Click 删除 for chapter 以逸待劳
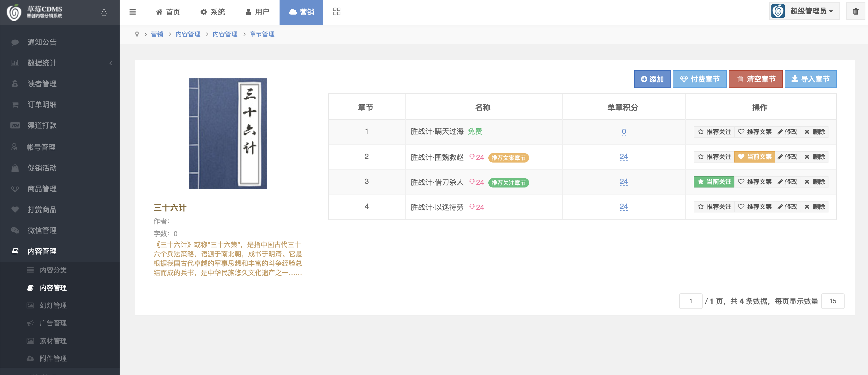This screenshot has width=868, height=375. coord(814,206)
